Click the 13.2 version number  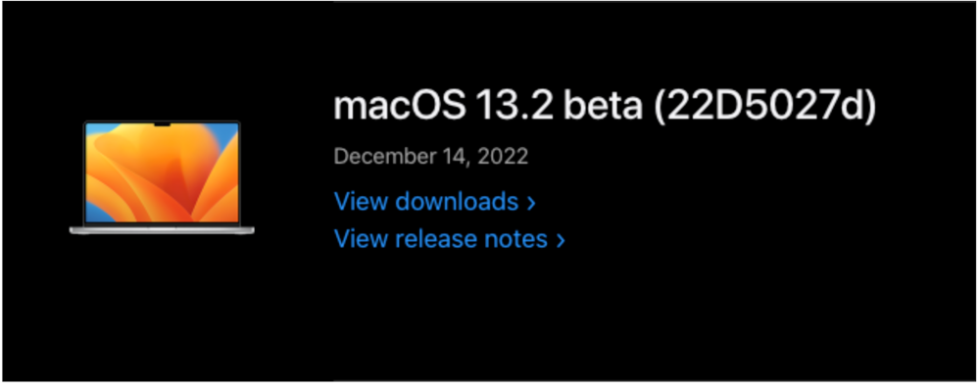514,107
